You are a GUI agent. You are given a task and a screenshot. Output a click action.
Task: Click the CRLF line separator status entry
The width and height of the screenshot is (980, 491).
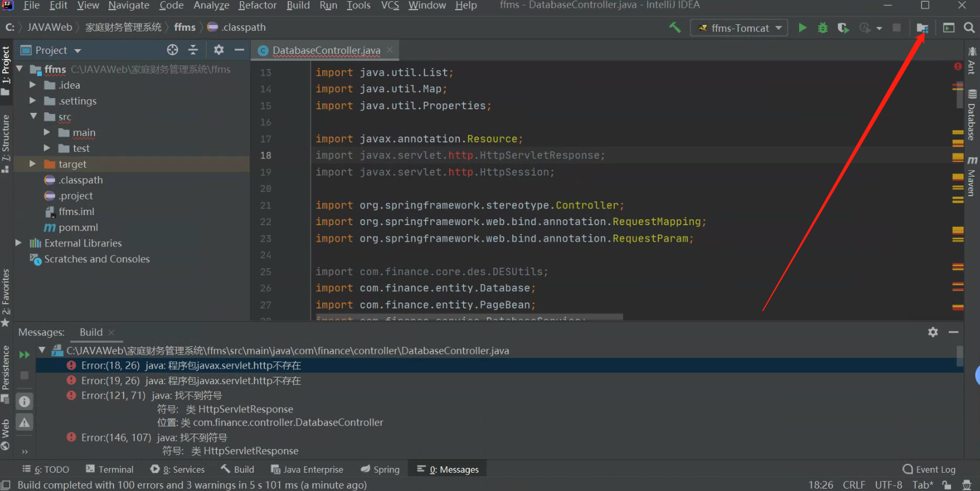pyautogui.click(x=854, y=485)
